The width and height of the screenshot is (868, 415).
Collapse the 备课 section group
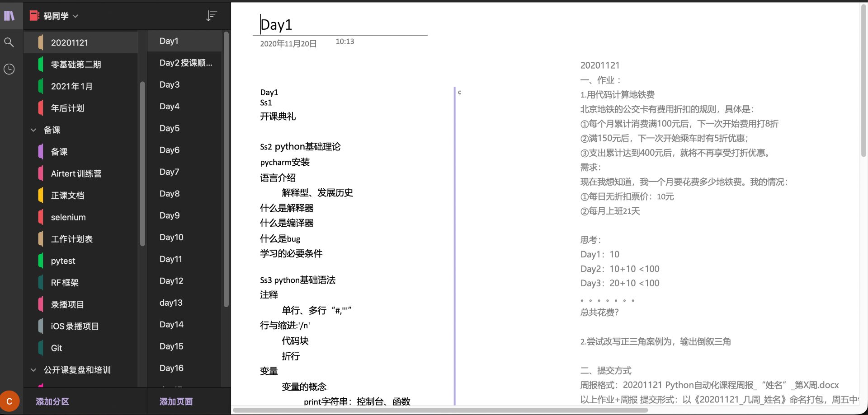point(33,130)
